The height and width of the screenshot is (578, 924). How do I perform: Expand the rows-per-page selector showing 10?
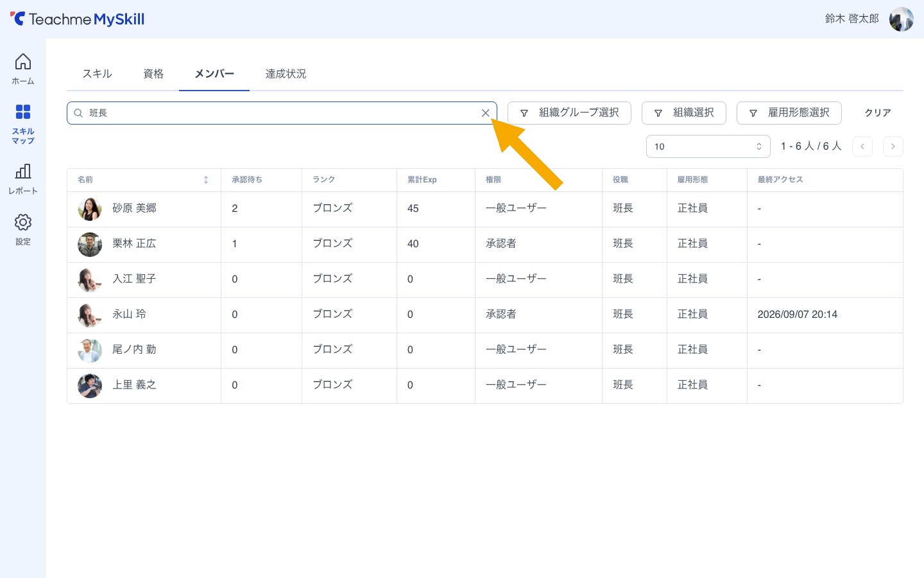pyautogui.click(x=708, y=146)
